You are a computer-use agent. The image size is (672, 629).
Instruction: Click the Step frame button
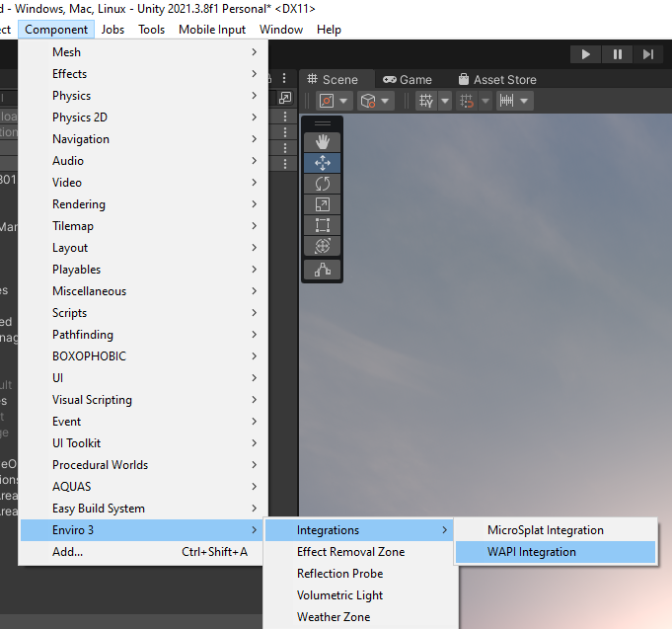648,54
